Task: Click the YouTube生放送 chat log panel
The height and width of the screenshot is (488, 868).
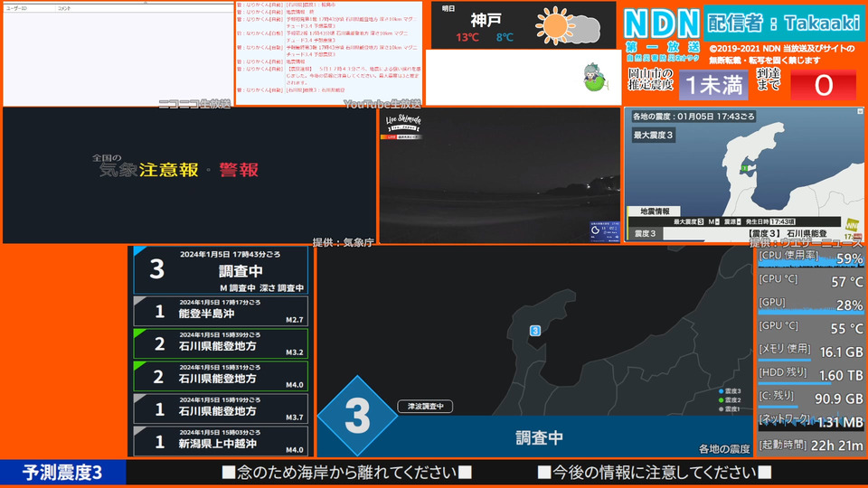Action: coord(329,53)
